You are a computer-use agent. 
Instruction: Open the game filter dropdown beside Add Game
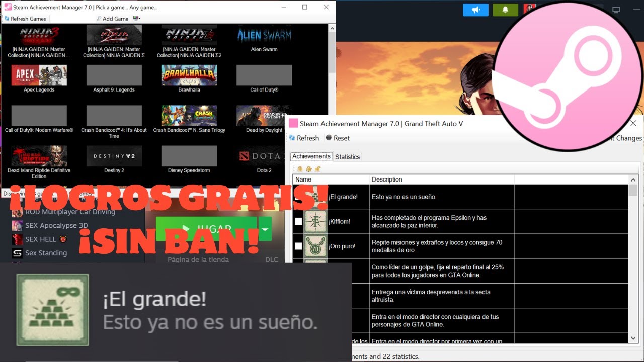click(137, 19)
